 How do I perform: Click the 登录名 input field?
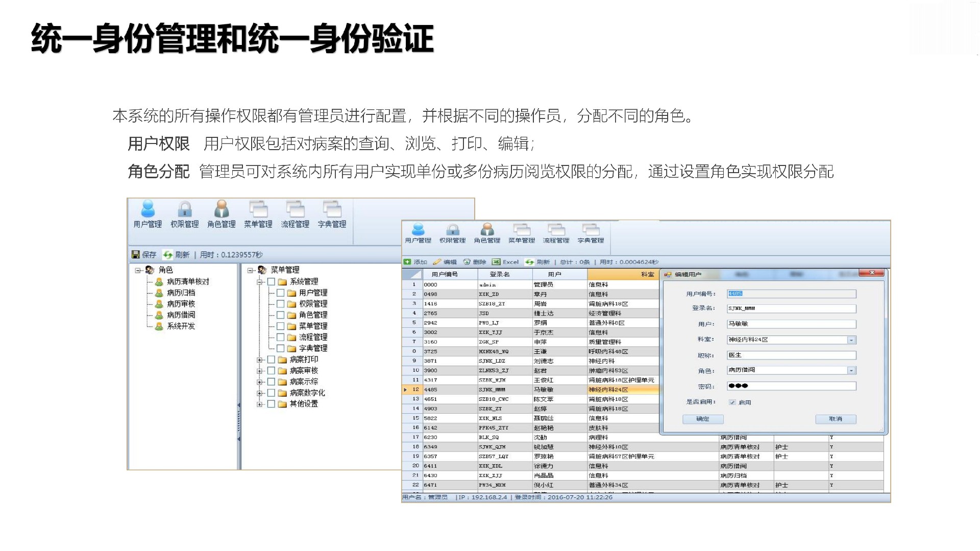(x=791, y=308)
